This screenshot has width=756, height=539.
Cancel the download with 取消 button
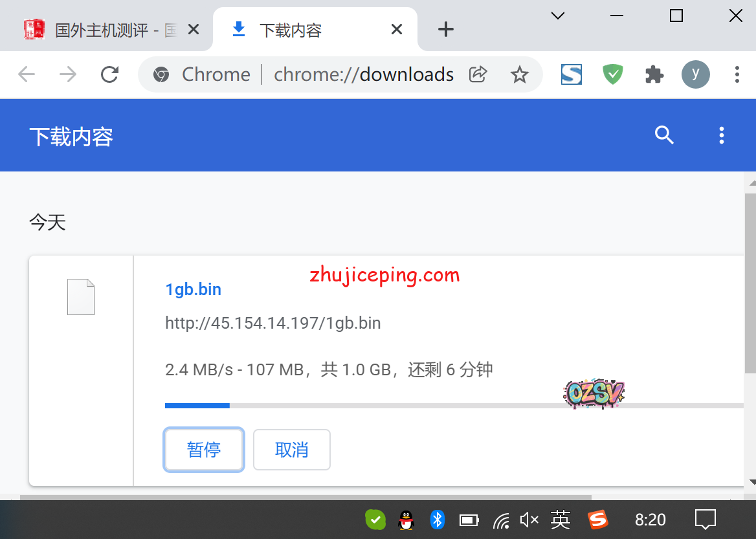[291, 450]
